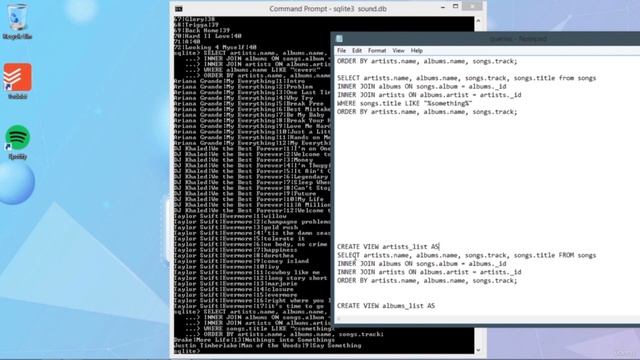Open the Help menu in Notepad

[x=416, y=51]
